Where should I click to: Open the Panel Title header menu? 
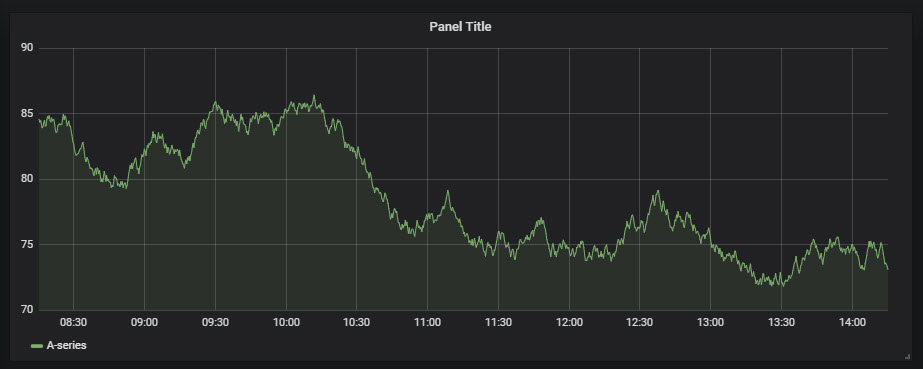(460, 26)
